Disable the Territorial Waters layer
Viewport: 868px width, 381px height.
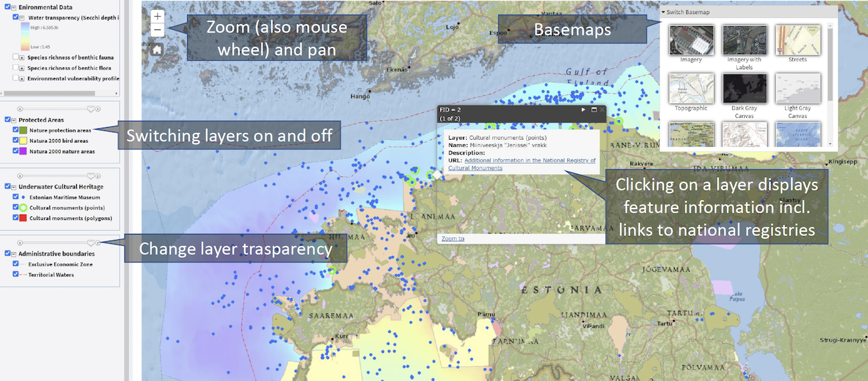click(x=15, y=274)
